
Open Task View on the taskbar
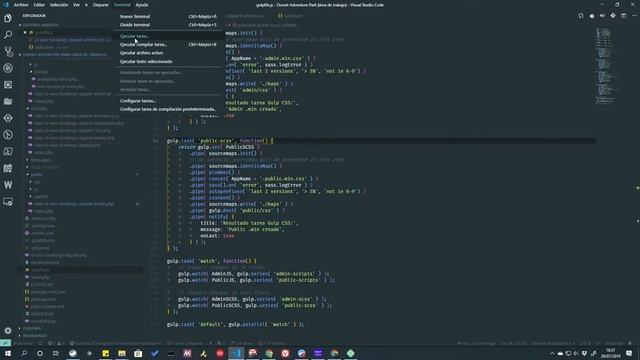click(x=56, y=353)
